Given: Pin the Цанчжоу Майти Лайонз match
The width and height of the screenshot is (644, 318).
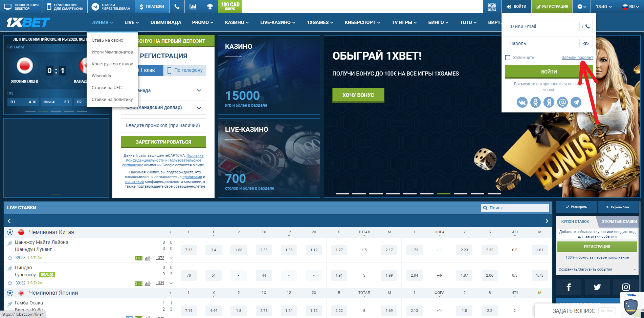Looking at the screenshot, I should 10,243.
